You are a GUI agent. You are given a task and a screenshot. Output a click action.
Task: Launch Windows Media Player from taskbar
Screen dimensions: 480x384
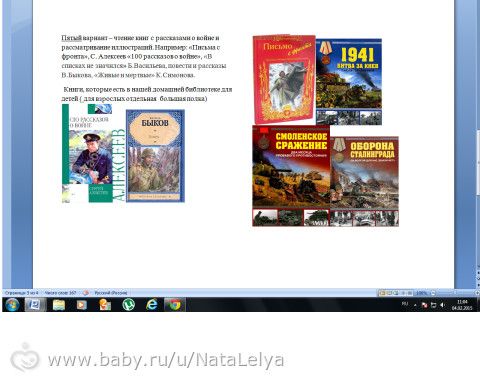[x=82, y=305]
